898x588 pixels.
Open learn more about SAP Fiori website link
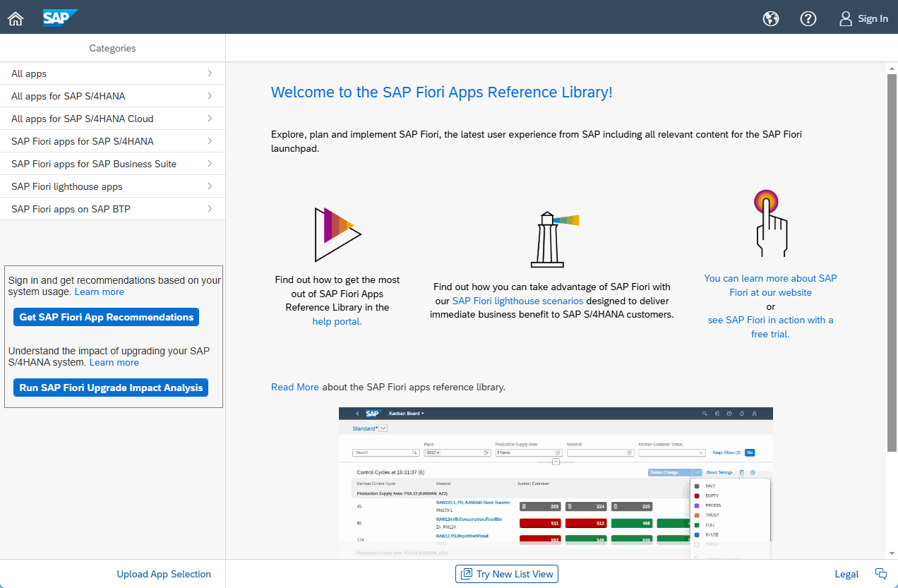pyautogui.click(x=770, y=285)
